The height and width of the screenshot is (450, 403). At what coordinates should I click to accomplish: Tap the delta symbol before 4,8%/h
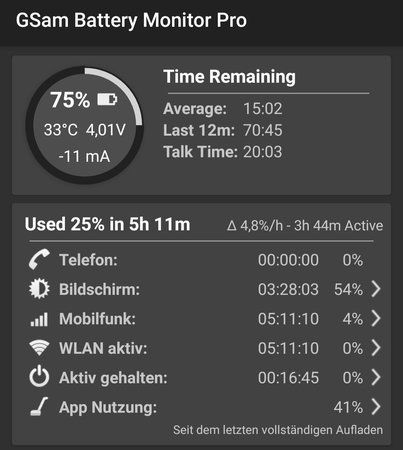pyautogui.click(x=232, y=226)
